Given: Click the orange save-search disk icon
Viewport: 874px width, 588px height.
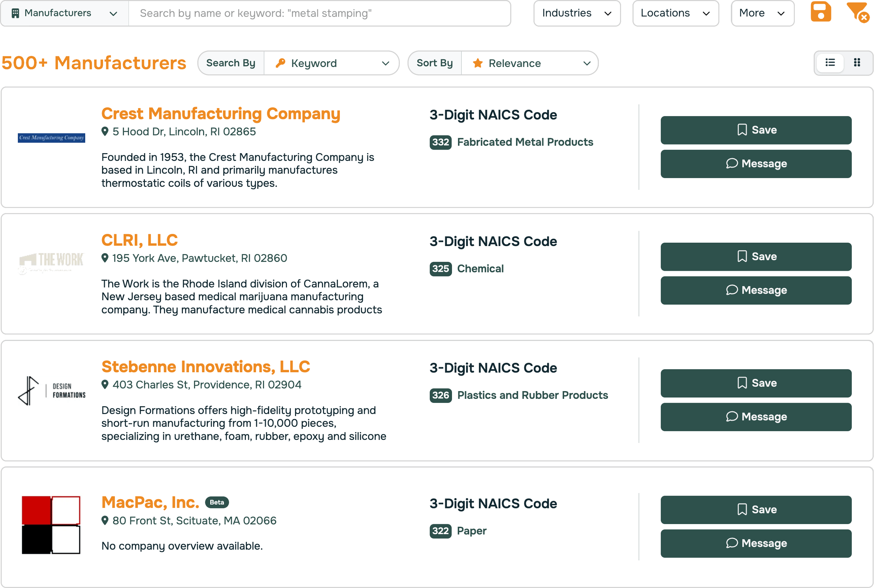Looking at the screenshot, I should click(x=820, y=12).
